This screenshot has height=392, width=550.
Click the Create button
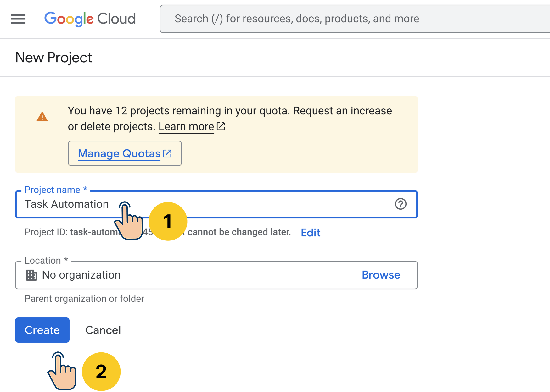(x=42, y=330)
